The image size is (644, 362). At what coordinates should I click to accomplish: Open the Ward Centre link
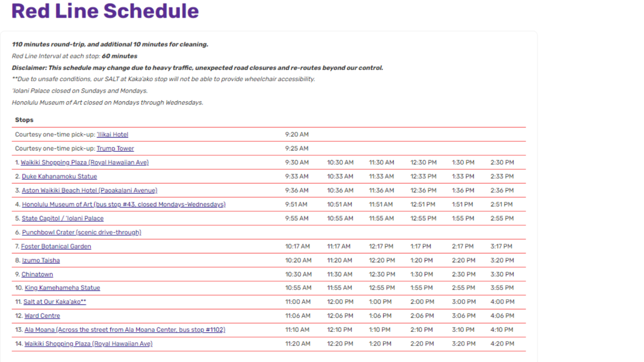[42, 316]
